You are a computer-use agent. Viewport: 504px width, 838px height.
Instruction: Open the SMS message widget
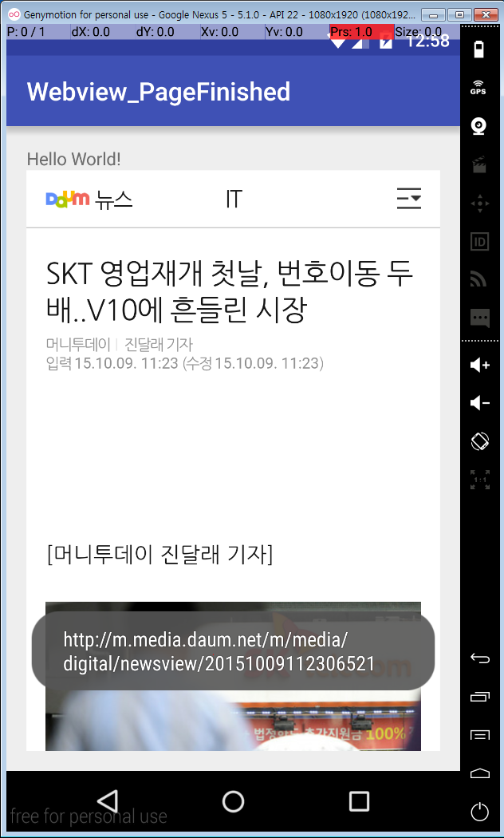[479, 318]
